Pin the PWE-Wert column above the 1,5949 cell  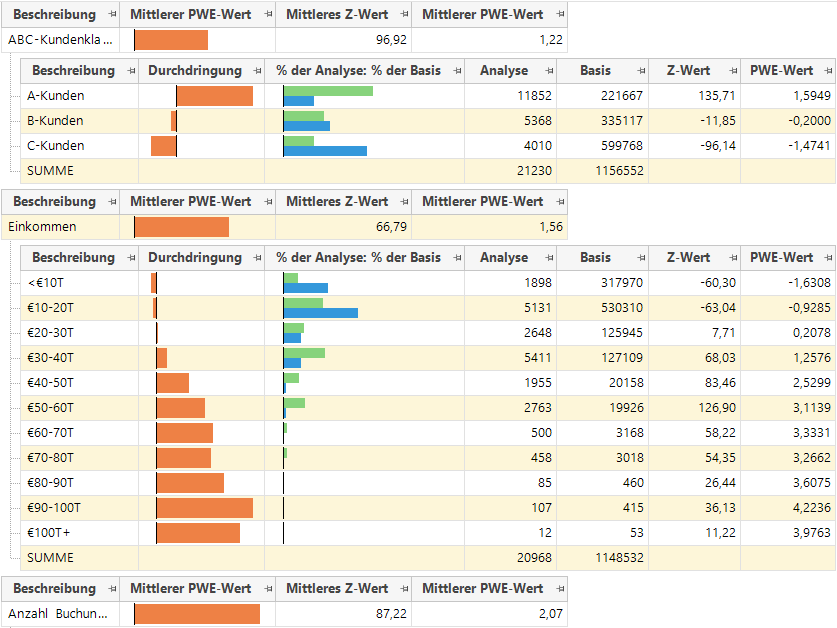click(828, 71)
